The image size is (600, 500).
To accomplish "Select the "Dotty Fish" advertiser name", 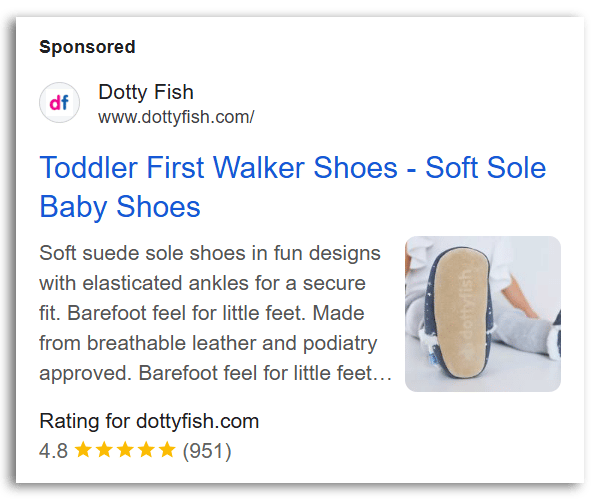I will coord(145,93).
